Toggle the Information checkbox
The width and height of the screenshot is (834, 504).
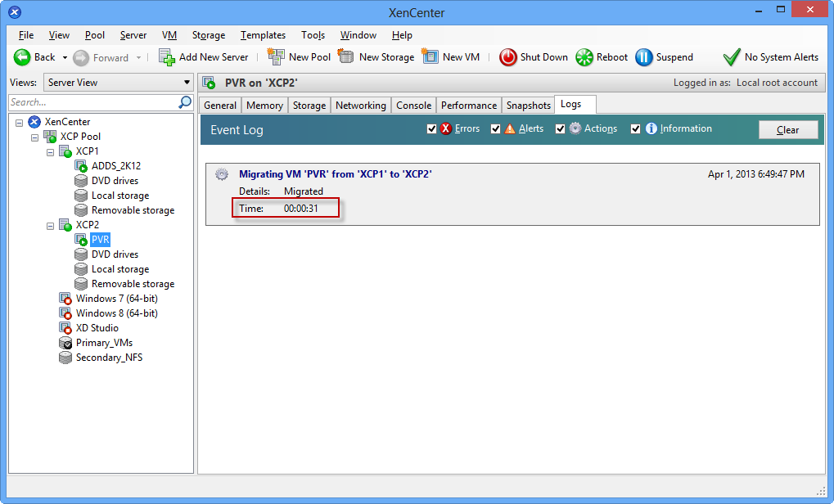tap(636, 128)
